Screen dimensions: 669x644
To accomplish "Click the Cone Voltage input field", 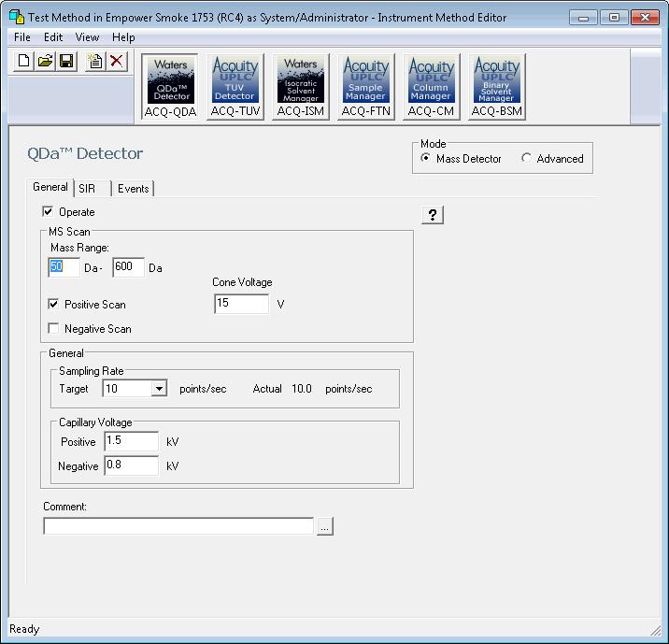I will [241, 304].
